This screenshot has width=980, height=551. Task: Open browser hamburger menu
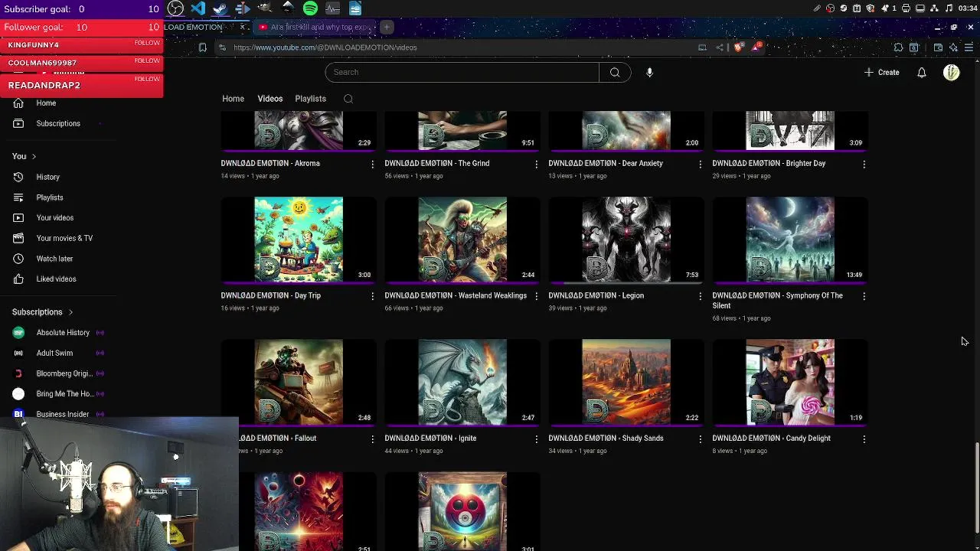click(x=969, y=47)
